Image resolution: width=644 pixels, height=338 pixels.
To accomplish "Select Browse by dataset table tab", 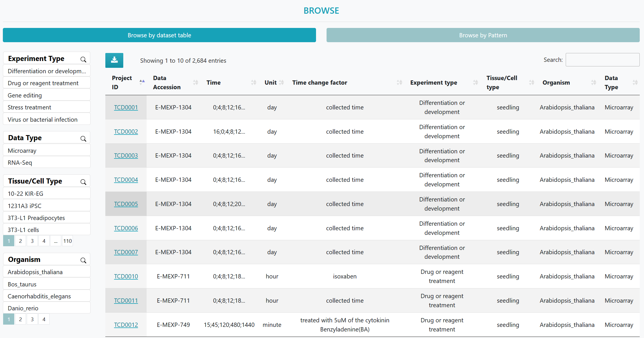I will (159, 35).
